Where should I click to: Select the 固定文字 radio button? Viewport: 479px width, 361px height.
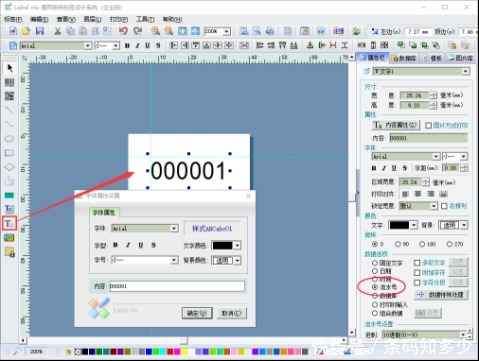click(375, 263)
